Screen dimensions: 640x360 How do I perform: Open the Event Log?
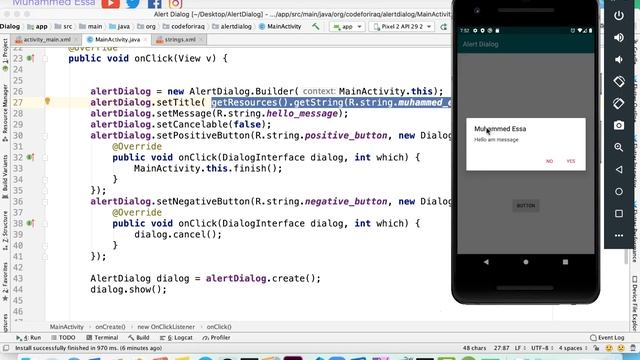click(x=607, y=338)
